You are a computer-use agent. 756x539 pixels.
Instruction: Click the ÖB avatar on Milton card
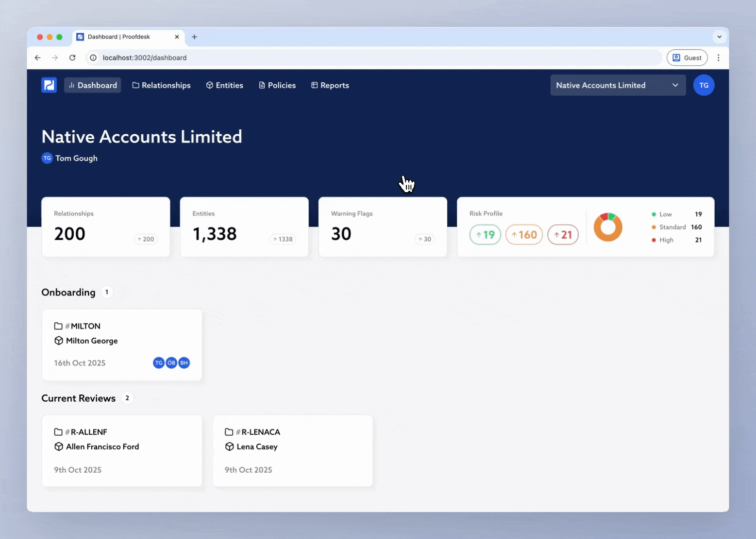(x=172, y=363)
